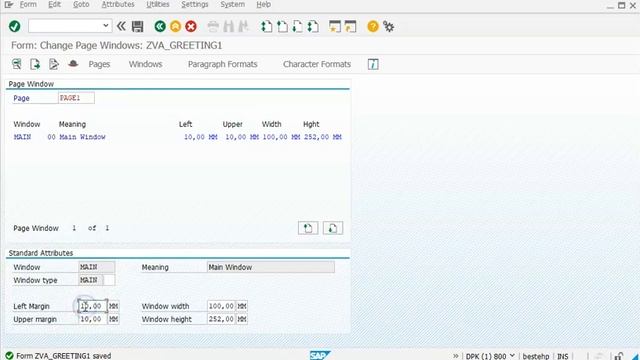Click the Meaning field 'Main Window'
Viewport: 640px width, 360px height.
coord(271,267)
